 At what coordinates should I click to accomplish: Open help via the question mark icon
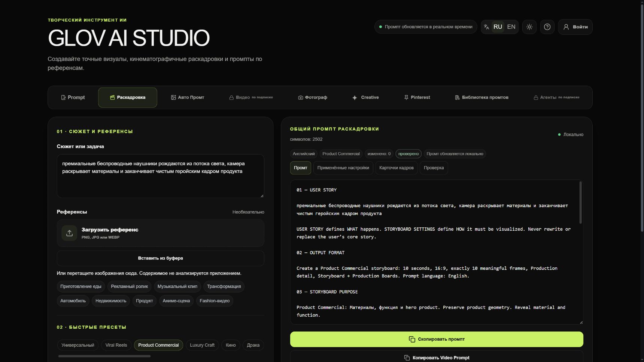point(547,27)
